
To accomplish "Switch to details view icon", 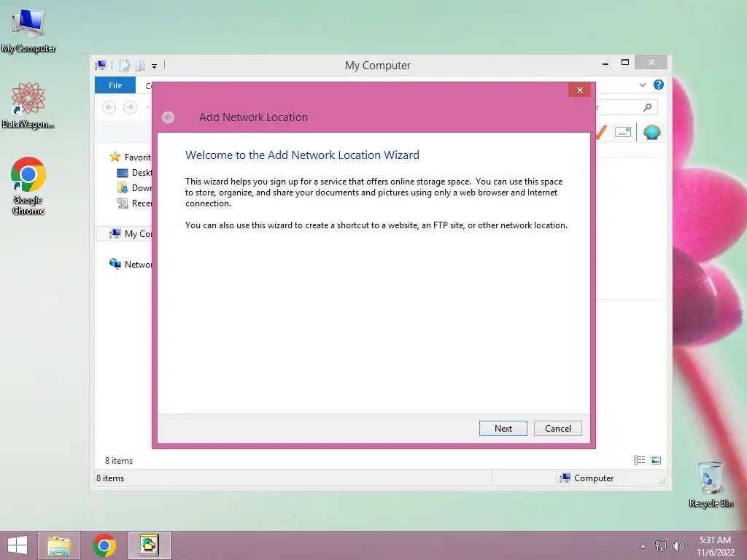I will (639, 460).
